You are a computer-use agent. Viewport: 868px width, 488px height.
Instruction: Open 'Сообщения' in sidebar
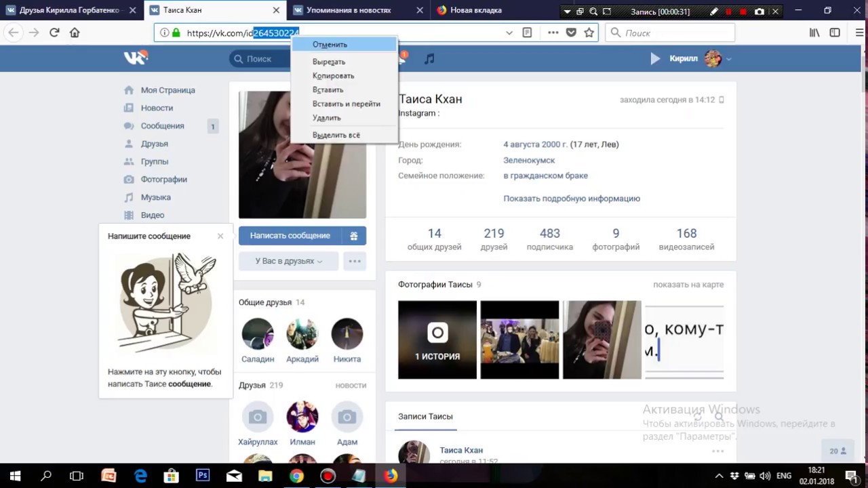point(162,126)
